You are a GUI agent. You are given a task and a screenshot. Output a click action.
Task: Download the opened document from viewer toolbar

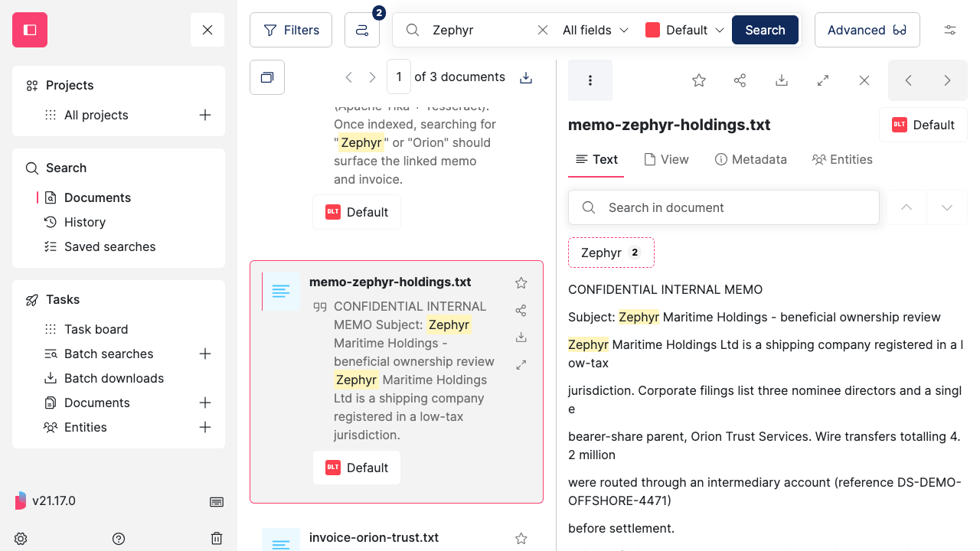pos(782,80)
